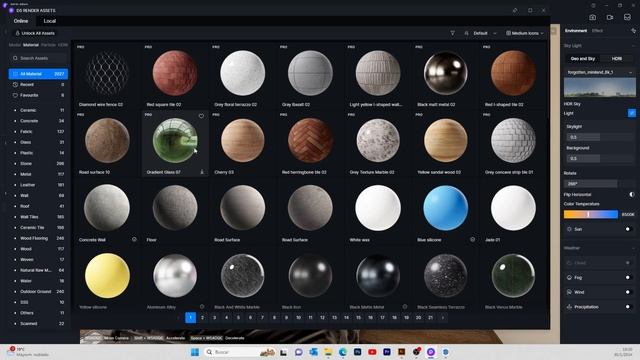Open the Favourite assets list

point(38,95)
